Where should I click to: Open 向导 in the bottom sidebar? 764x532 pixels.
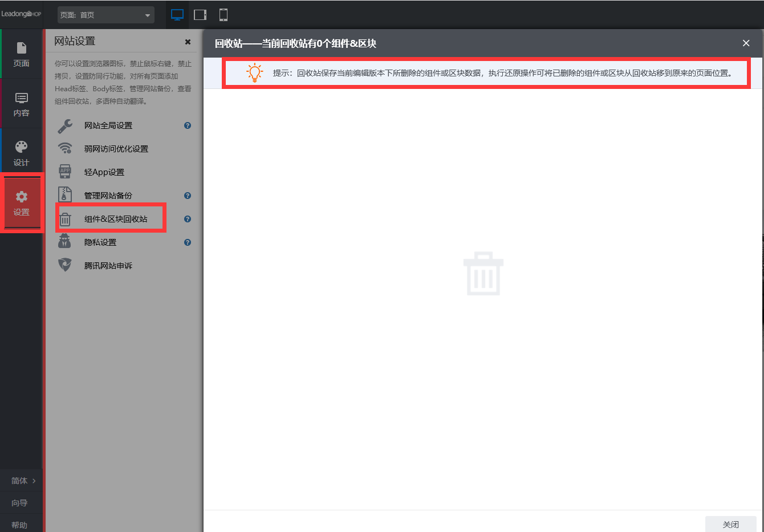(x=19, y=503)
